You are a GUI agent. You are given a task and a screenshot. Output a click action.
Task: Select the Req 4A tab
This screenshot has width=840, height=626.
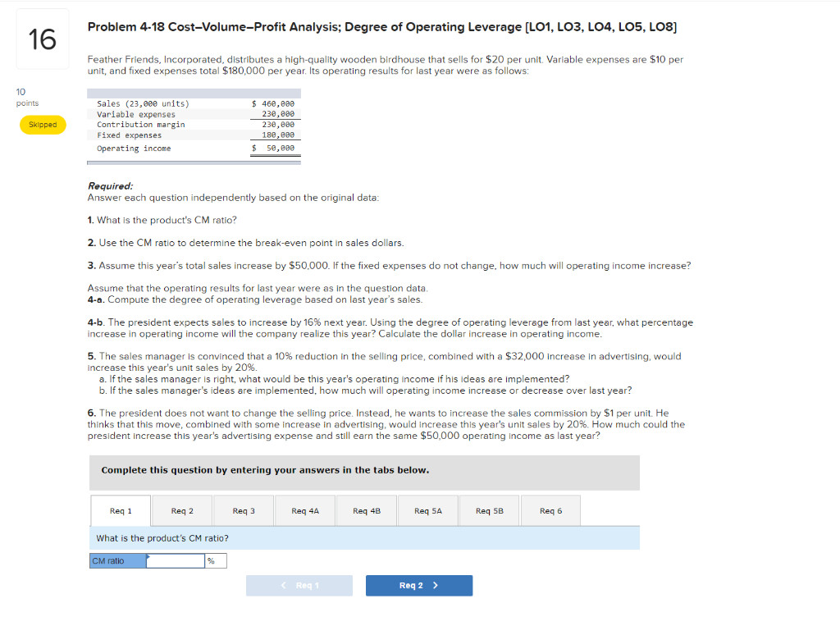[304, 509]
